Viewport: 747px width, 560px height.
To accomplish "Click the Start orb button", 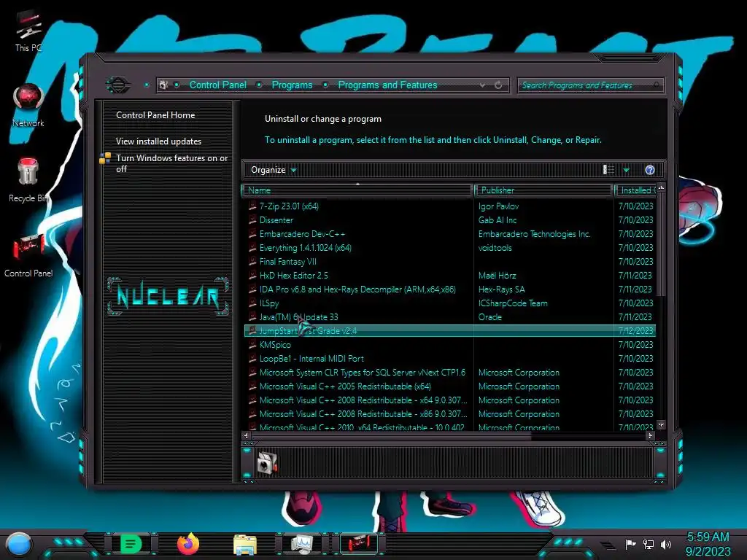I will pos(18,545).
